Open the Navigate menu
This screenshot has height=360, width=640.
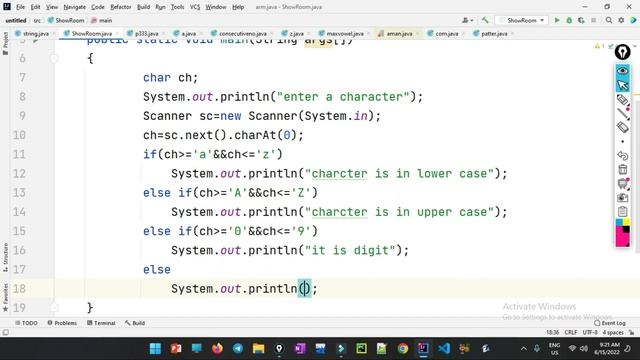point(75,7)
